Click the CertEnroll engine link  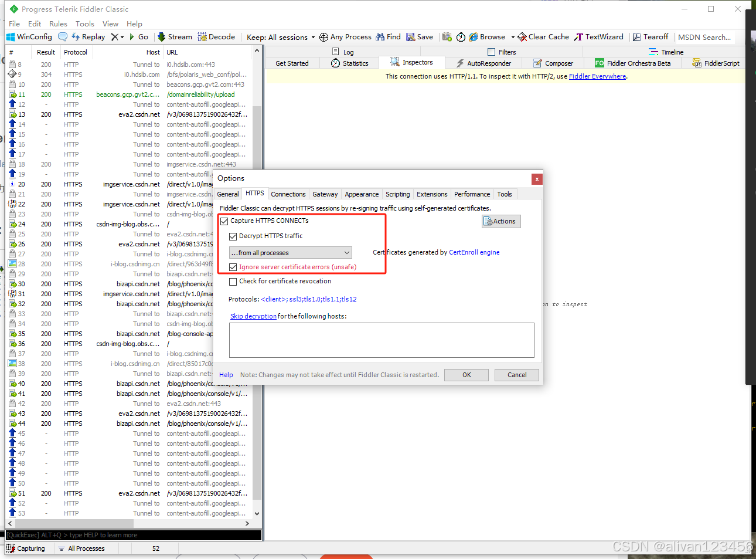[x=474, y=252]
